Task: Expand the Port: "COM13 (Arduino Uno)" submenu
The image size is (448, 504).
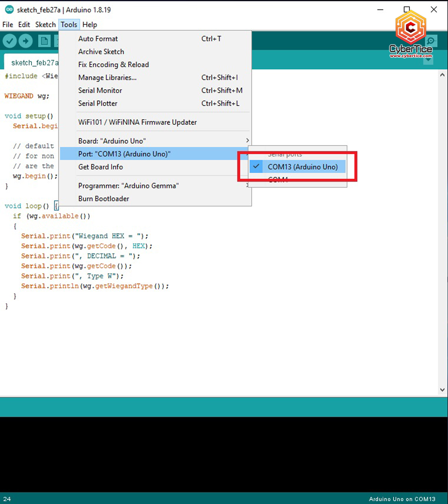Action: tap(154, 154)
